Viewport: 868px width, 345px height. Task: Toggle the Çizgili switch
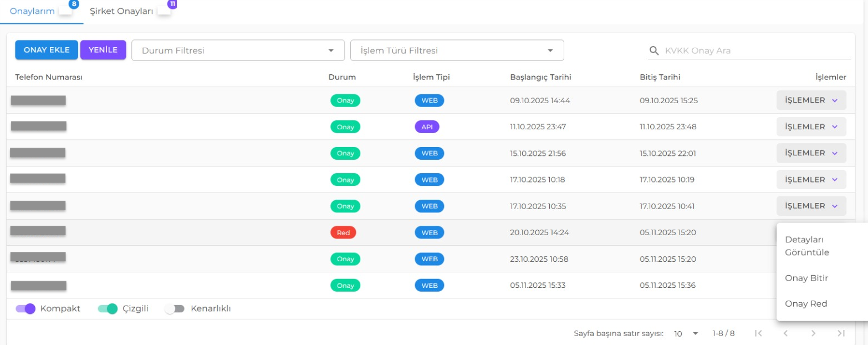coord(108,309)
